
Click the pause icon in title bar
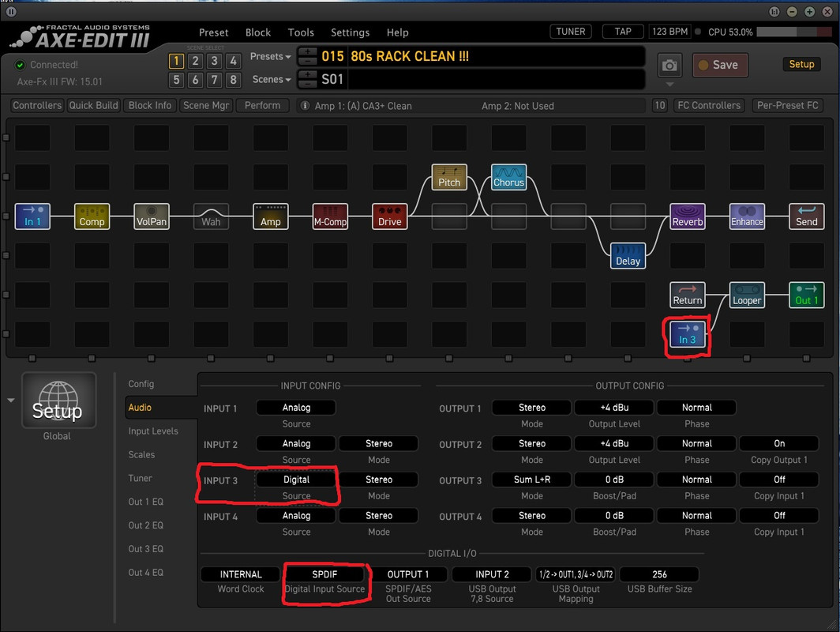(11, 11)
